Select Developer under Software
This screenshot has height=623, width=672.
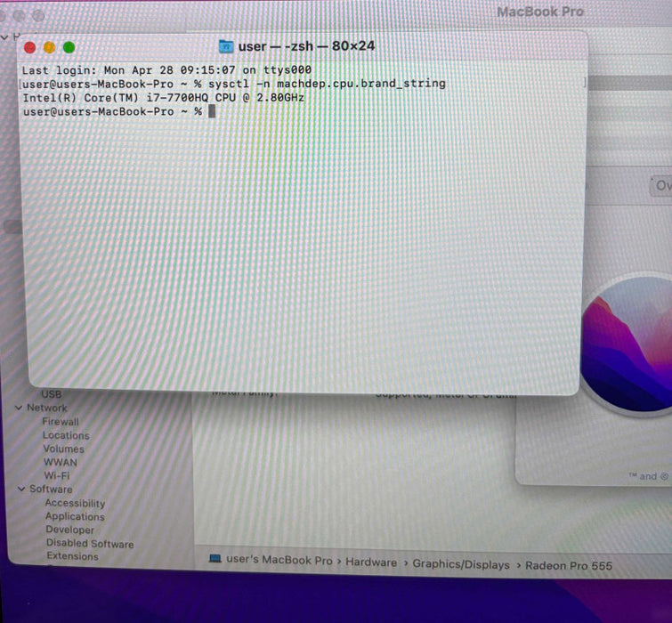point(69,530)
